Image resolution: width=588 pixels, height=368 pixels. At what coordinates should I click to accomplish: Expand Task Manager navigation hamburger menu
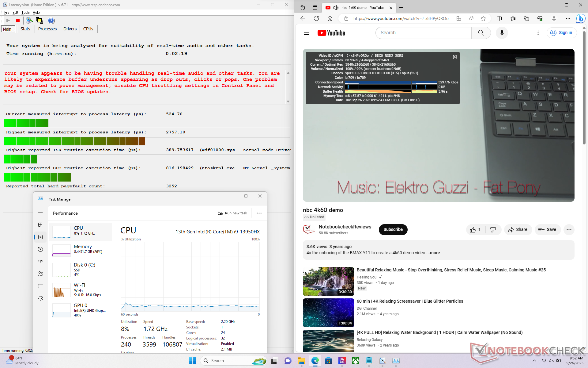(x=40, y=213)
